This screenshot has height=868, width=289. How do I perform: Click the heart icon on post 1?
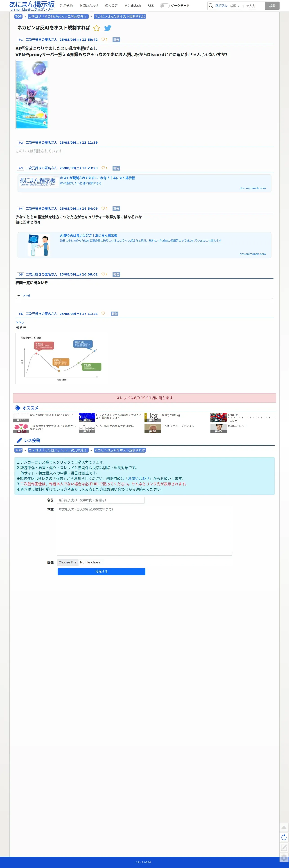(x=103, y=39)
